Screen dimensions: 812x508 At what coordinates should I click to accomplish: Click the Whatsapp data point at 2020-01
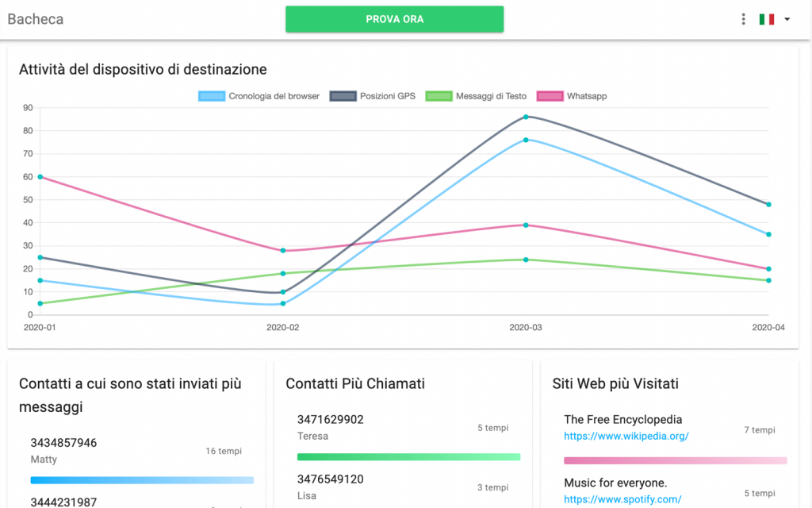pos(40,177)
